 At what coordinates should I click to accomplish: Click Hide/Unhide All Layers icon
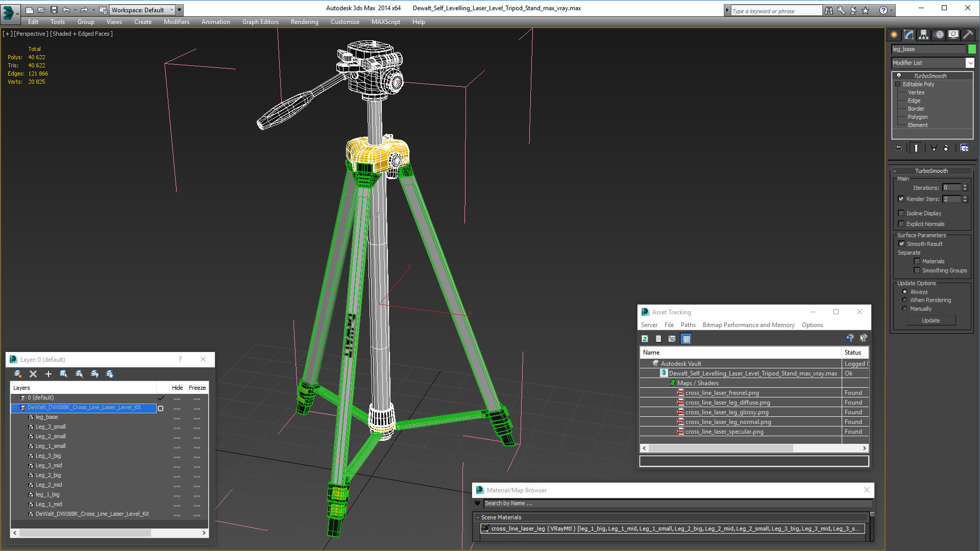pos(94,374)
